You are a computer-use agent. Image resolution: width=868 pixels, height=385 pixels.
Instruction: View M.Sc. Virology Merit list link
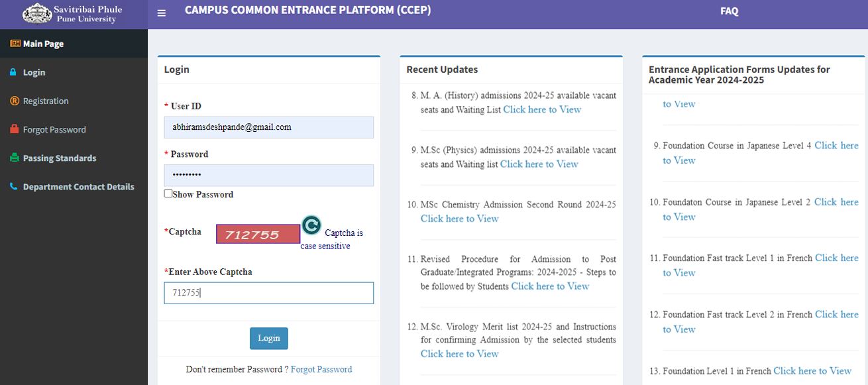pyautogui.click(x=460, y=354)
